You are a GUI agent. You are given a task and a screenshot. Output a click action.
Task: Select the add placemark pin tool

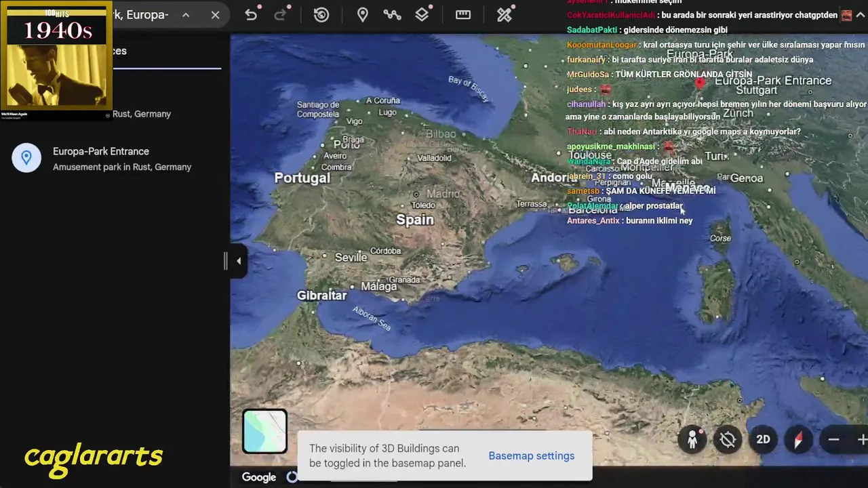click(363, 15)
